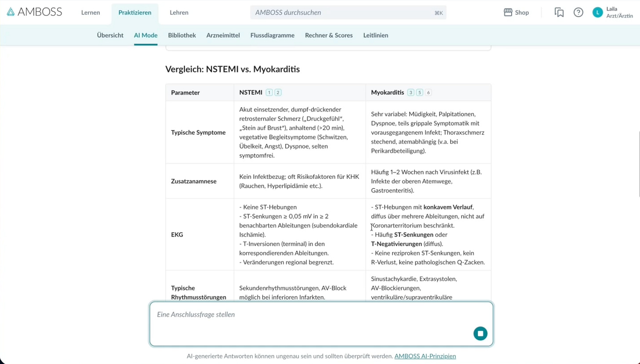Click the AMBOSS logo in header
640x364 pixels.
point(34,12)
